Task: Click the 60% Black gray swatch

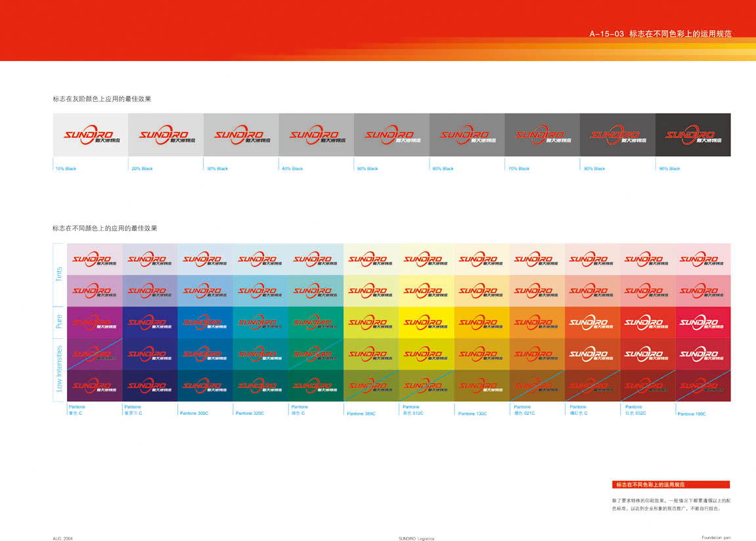Action: pyautogui.click(x=467, y=135)
